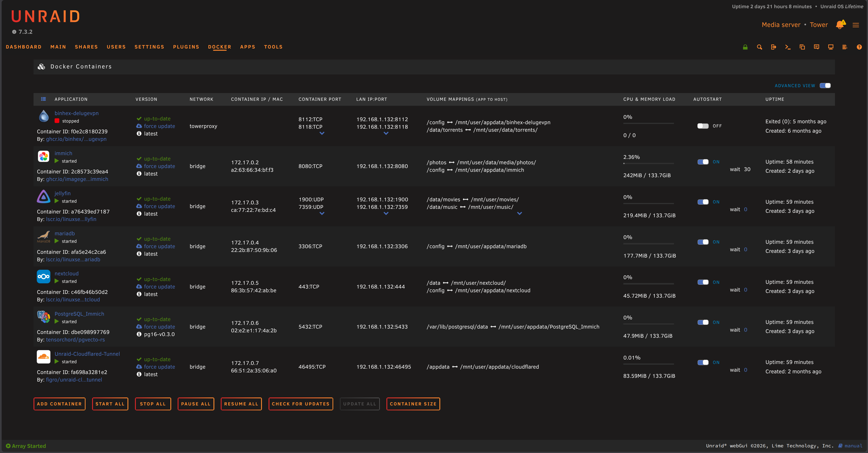Open the Tools menu
The width and height of the screenshot is (868, 453).
click(x=273, y=47)
